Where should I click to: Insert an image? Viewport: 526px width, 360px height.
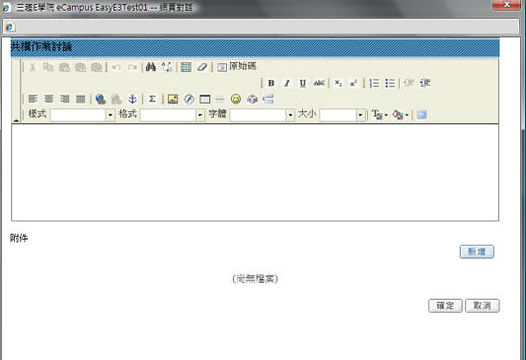point(173,99)
